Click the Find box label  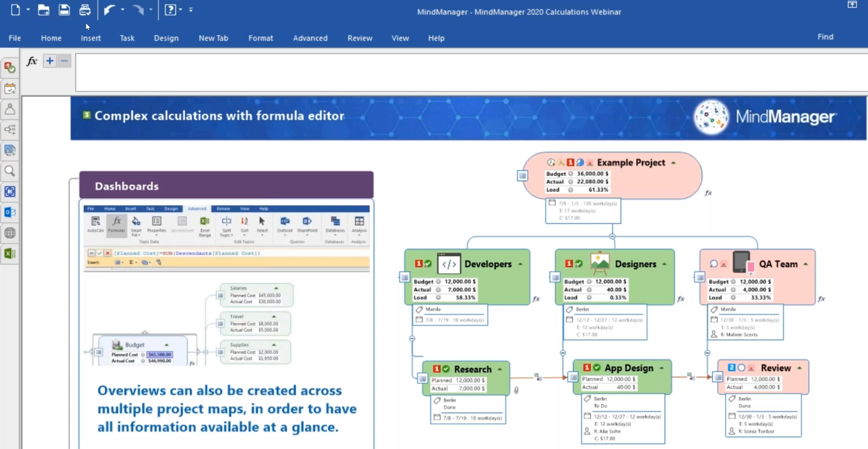tap(825, 37)
